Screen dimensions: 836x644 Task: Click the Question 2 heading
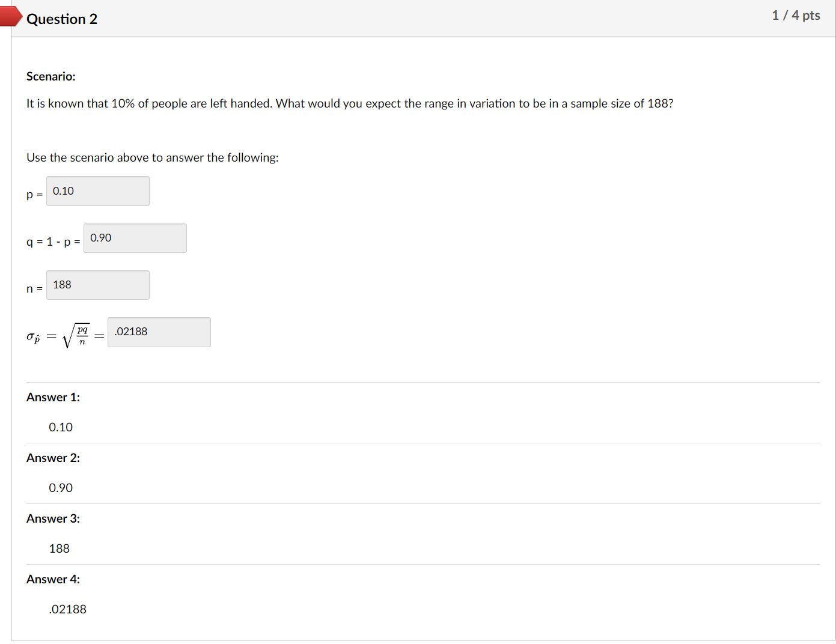pos(62,19)
